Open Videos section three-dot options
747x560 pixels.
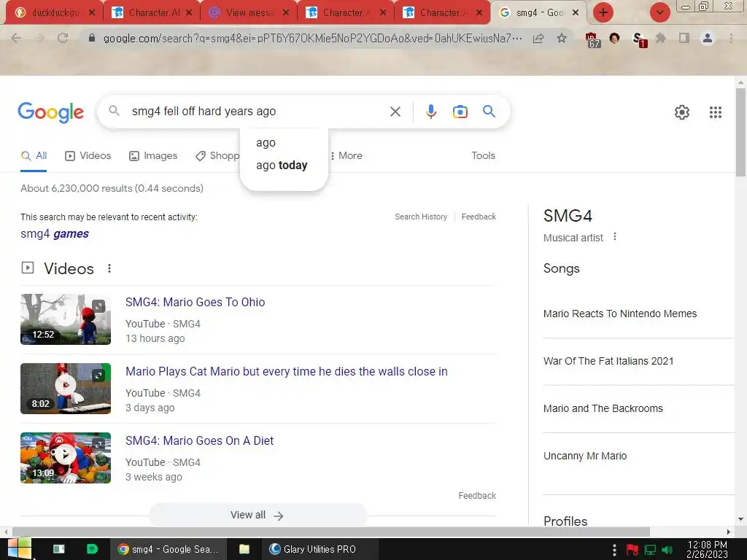click(x=109, y=268)
